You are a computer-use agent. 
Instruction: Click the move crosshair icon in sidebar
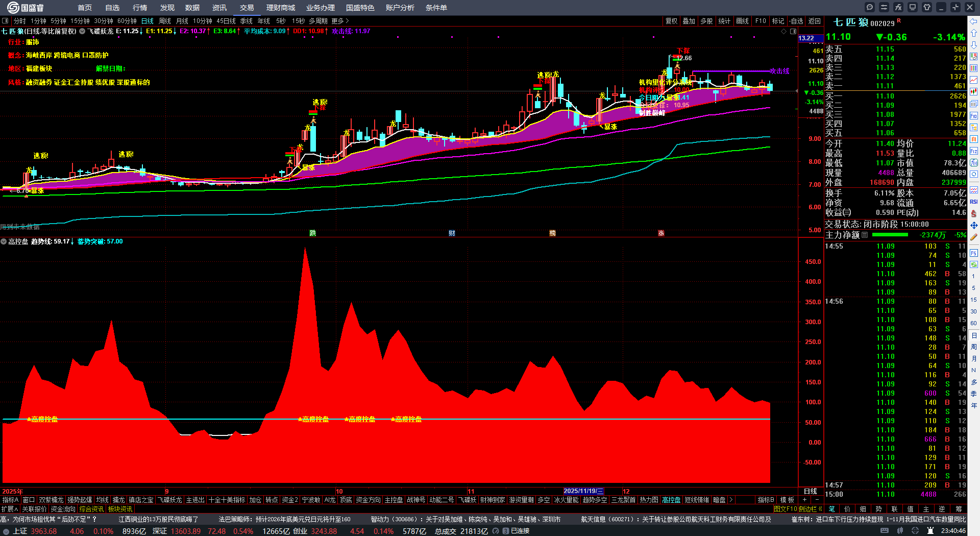(974, 225)
